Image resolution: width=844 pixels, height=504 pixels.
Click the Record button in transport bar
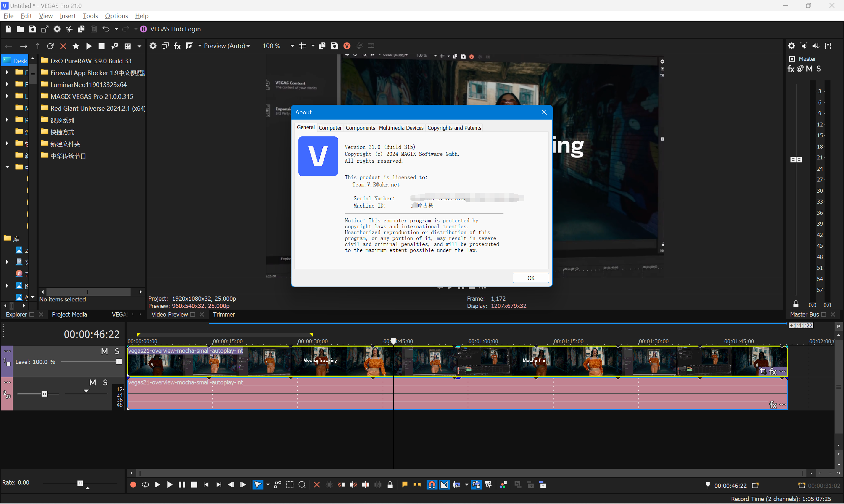pos(133,485)
